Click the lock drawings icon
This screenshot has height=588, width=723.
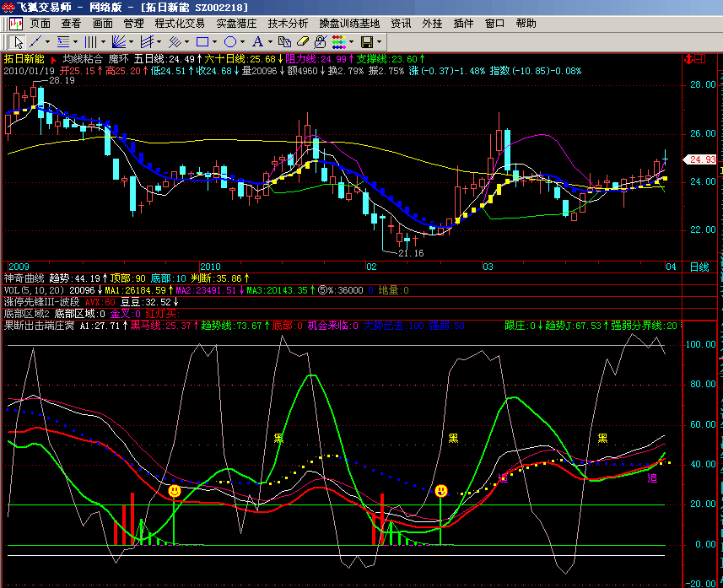tap(320, 42)
